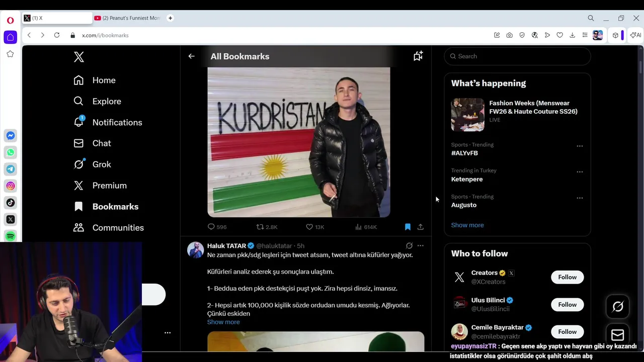Open Grok in the X sidebar
Screen dimensions: 644x362
pos(92,164)
